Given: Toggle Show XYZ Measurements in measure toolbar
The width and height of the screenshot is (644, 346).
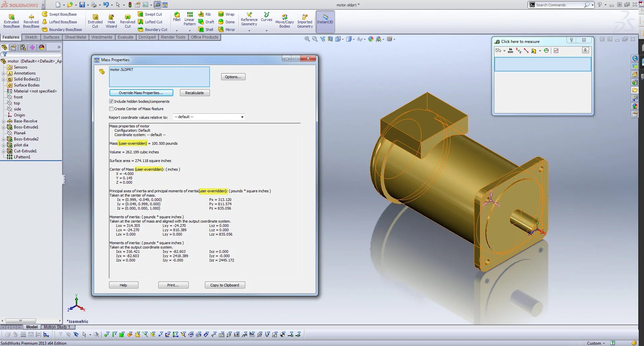Looking at the screenshot, I should [x=518, y=51].
